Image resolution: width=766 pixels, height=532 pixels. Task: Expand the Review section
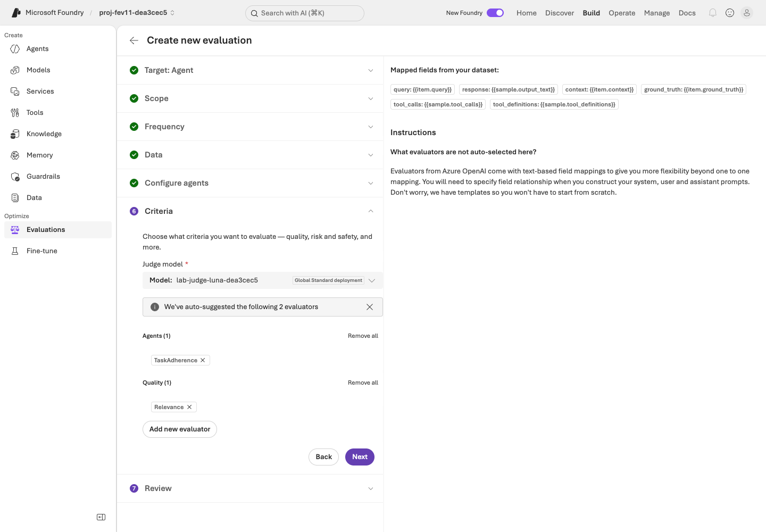(x=250, y=488)
